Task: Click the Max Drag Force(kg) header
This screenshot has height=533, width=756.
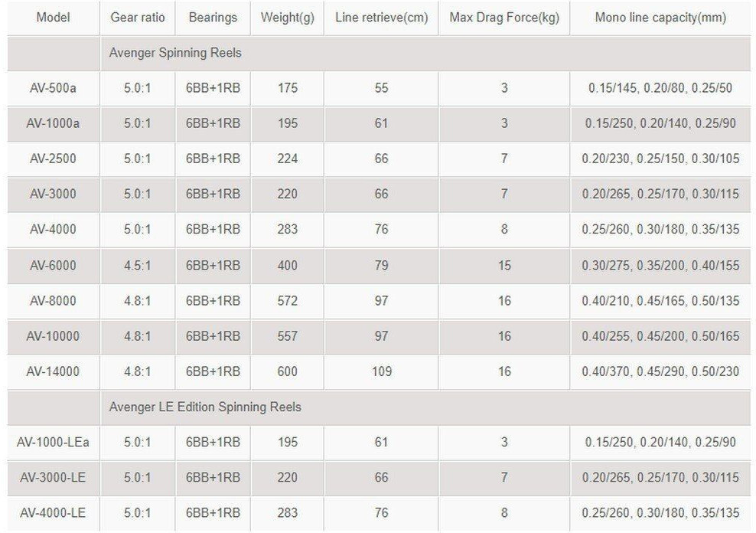Action: [504, 17]
